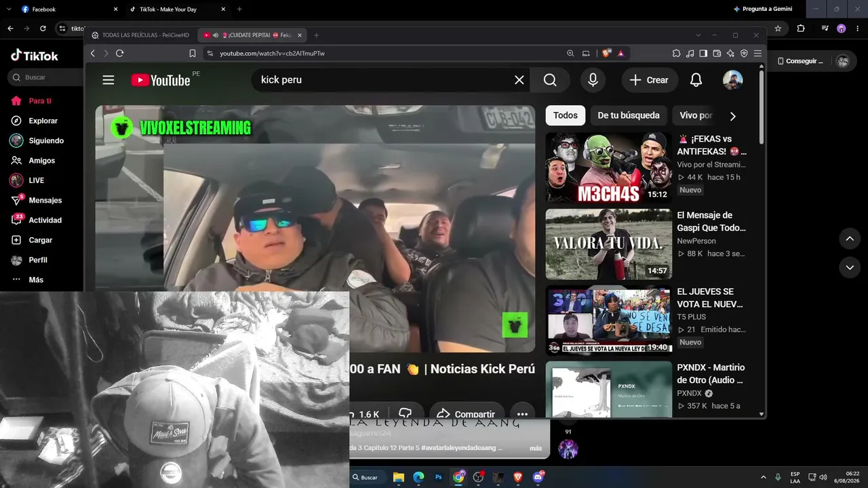Switch to the Facebook tab in Chrome
This screenshot has height=488, width=868.
(69, 9)
